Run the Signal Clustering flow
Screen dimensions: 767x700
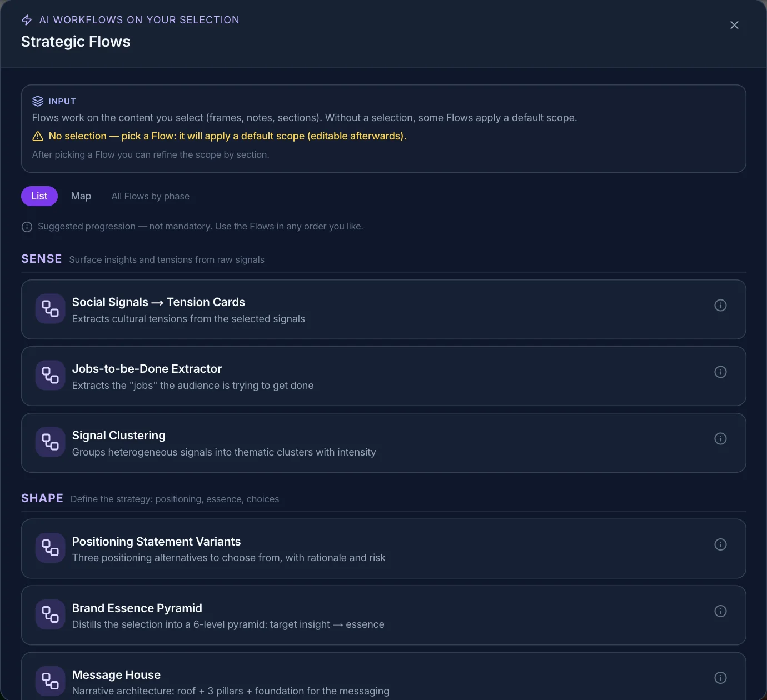pos(384,443)
